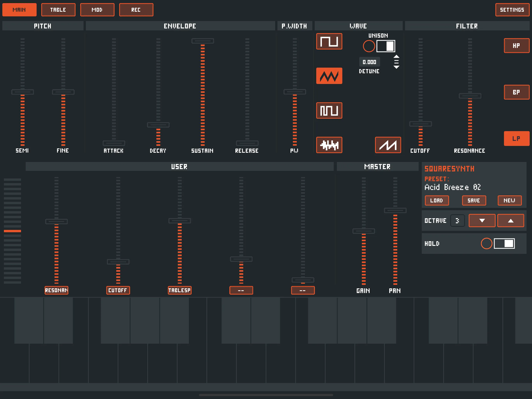This screenshot has height=399, width=532.
Task: Toggle the Hold switch
Action: point(504,243)
